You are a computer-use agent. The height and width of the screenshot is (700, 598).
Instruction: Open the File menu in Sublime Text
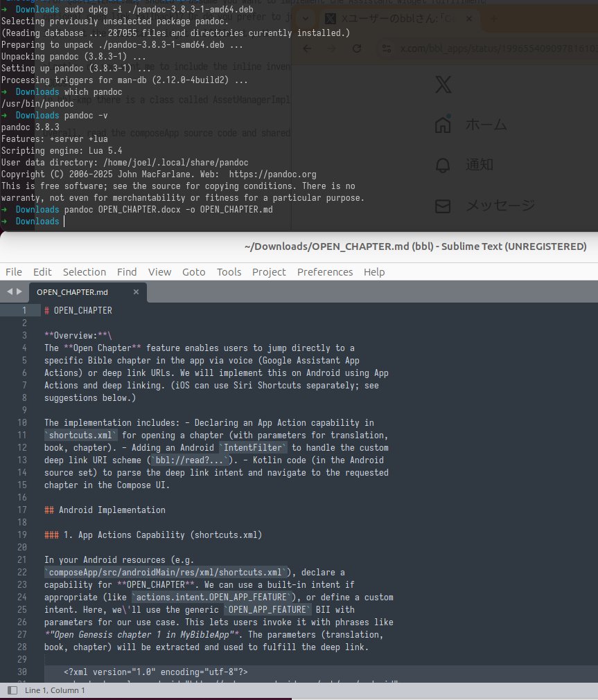pos(13,272)
